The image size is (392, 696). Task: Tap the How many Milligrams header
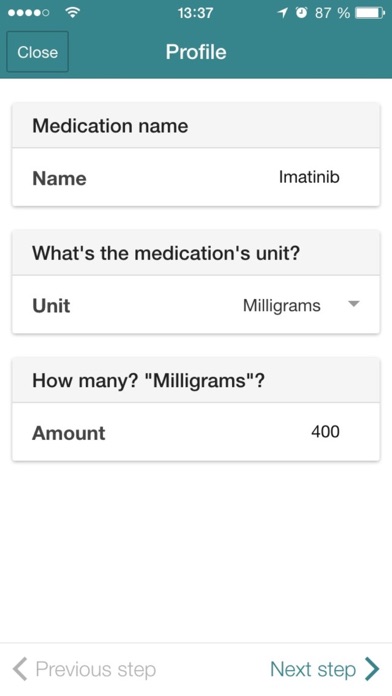[148, 381]
